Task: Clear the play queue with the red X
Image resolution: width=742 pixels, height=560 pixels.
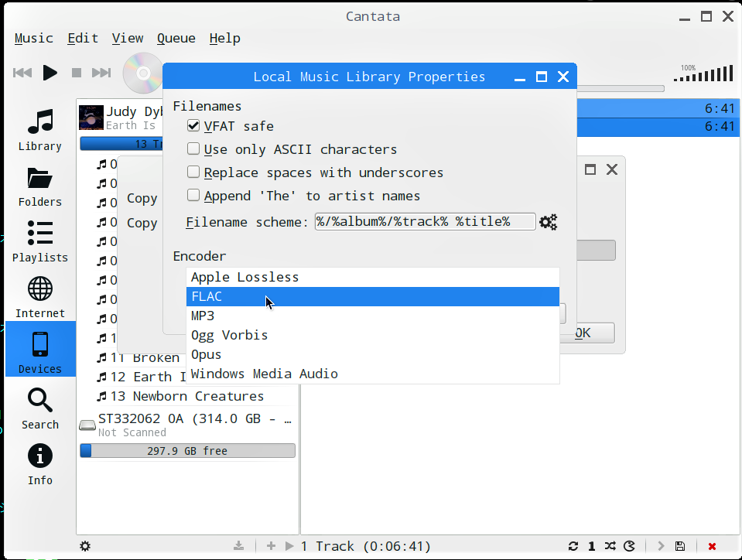Action: [x=712, y=546]
